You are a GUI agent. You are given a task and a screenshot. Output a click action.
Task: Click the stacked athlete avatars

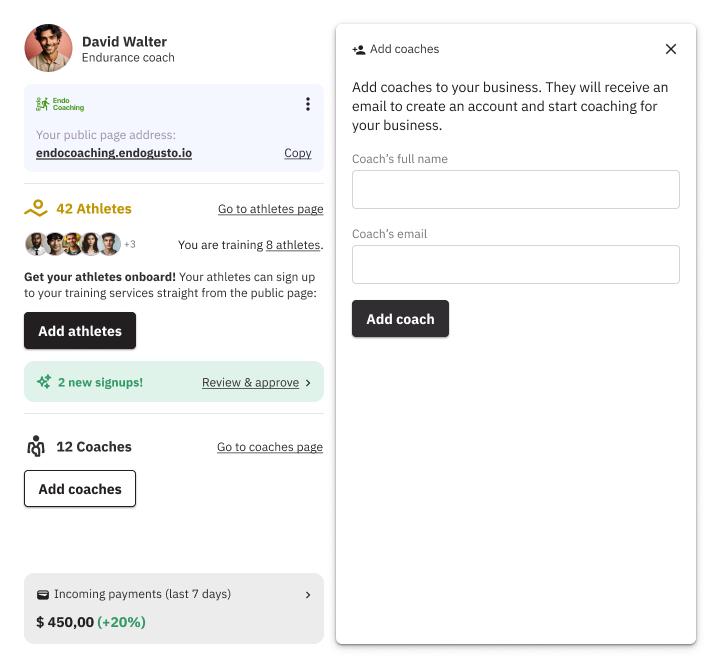[72, 244]
